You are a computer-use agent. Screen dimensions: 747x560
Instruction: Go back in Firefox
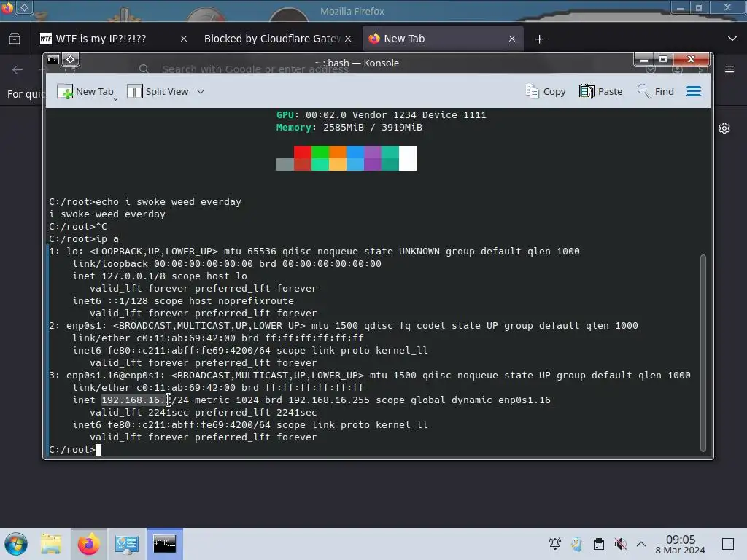pyautogui.click(x=18, y=69)
